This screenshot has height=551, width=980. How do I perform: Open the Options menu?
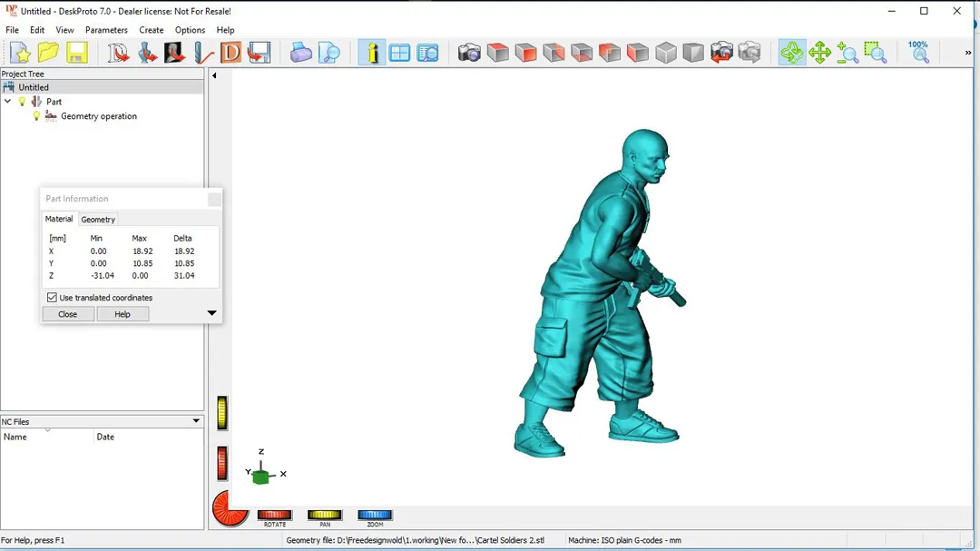tap(190, 30)
